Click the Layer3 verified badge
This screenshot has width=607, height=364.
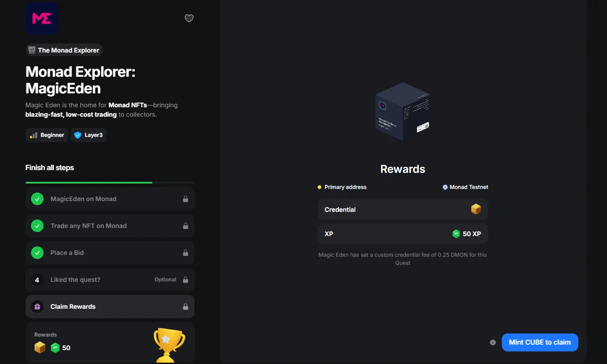(89, 135)
